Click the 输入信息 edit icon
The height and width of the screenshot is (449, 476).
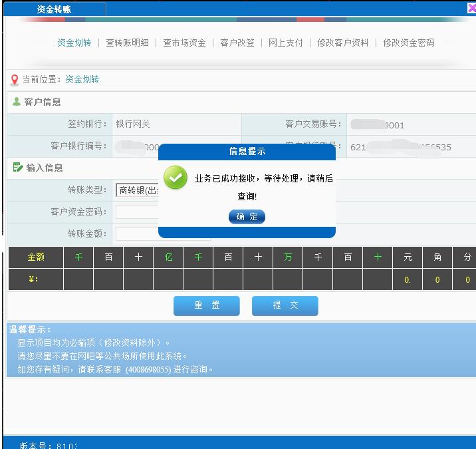click(x=17, y=167)
